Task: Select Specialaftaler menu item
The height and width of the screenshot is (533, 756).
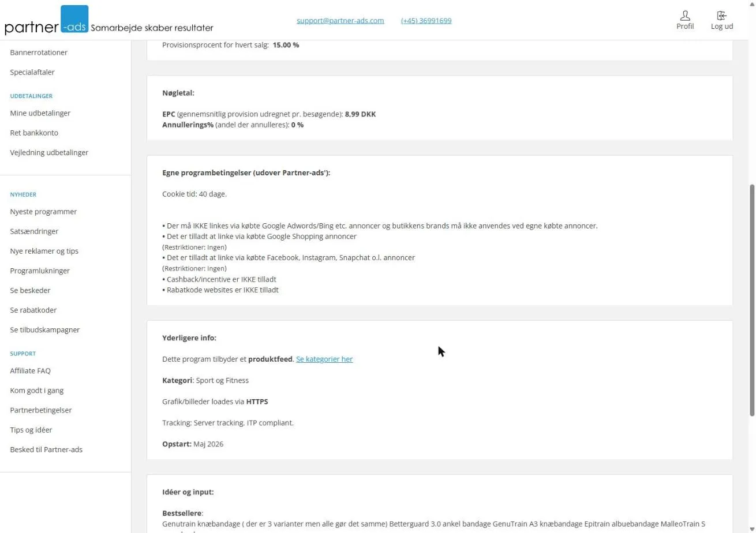Action: click(32, 72)
